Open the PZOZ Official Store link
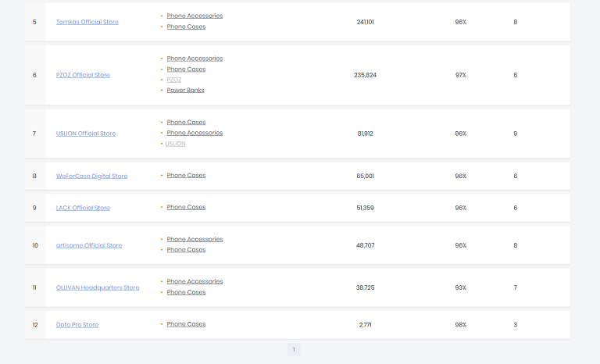600x364 pixels. [83, 75]
